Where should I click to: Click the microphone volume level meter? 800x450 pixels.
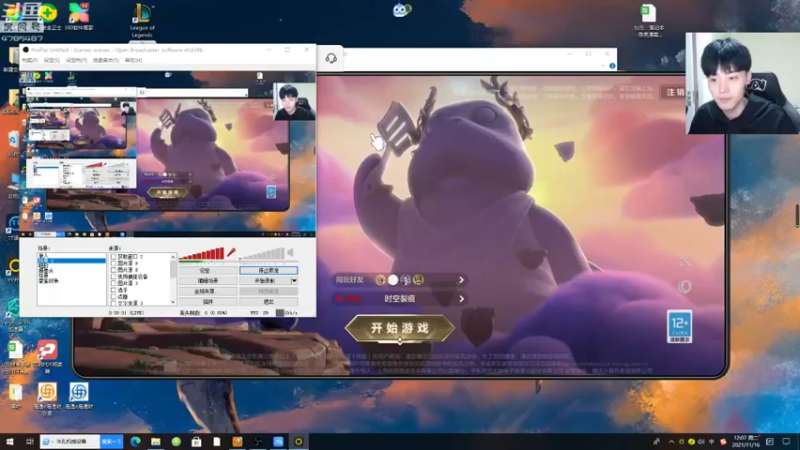coord(202,253)
